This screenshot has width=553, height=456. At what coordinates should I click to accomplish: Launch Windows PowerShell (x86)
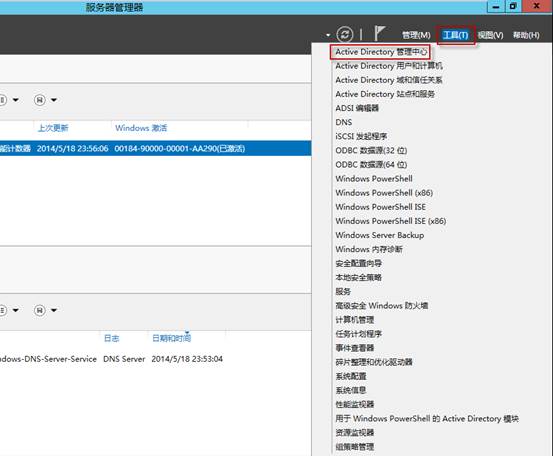pos(384,193)
